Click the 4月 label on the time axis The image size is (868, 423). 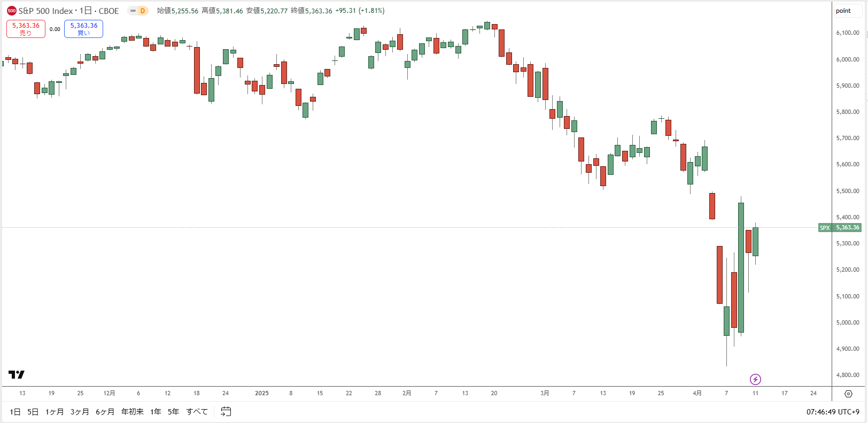pyautogui.click(x=697, y=393)
